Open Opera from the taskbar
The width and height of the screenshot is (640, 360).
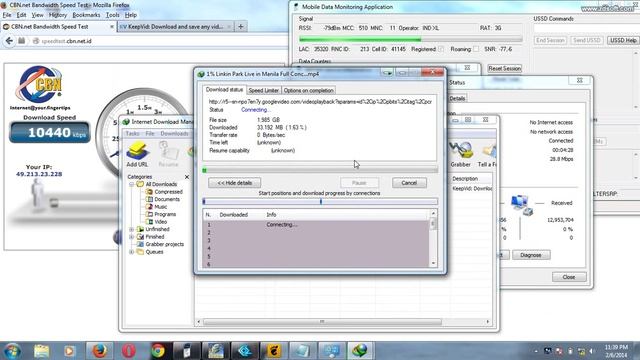click(129, 351)
